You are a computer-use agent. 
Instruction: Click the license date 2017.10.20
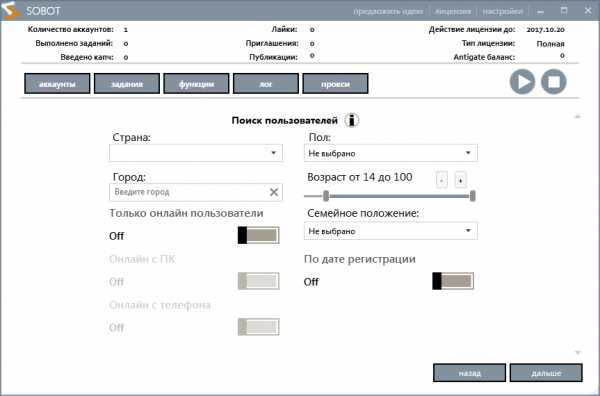(x=545, y=29)
